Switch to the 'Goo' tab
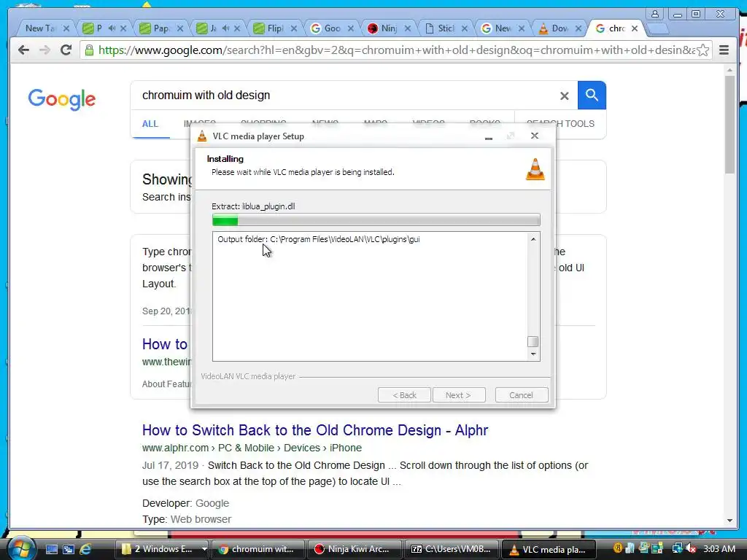 point(331,28)
